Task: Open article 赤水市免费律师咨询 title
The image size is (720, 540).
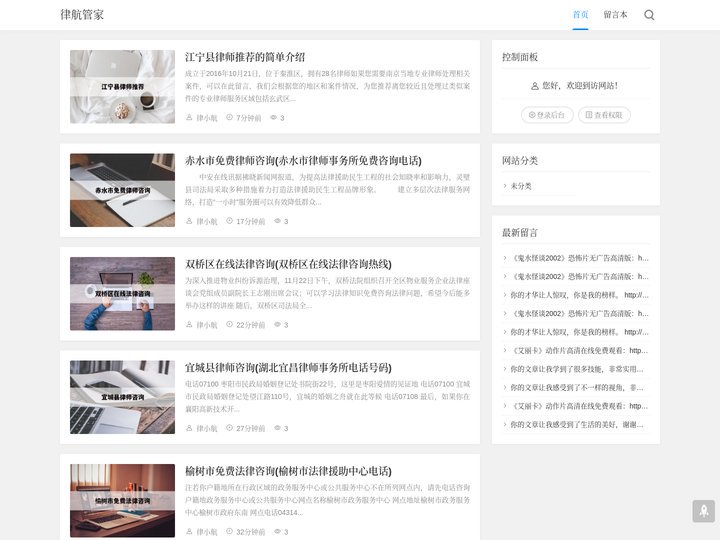Action: click(x=303, y=161)
